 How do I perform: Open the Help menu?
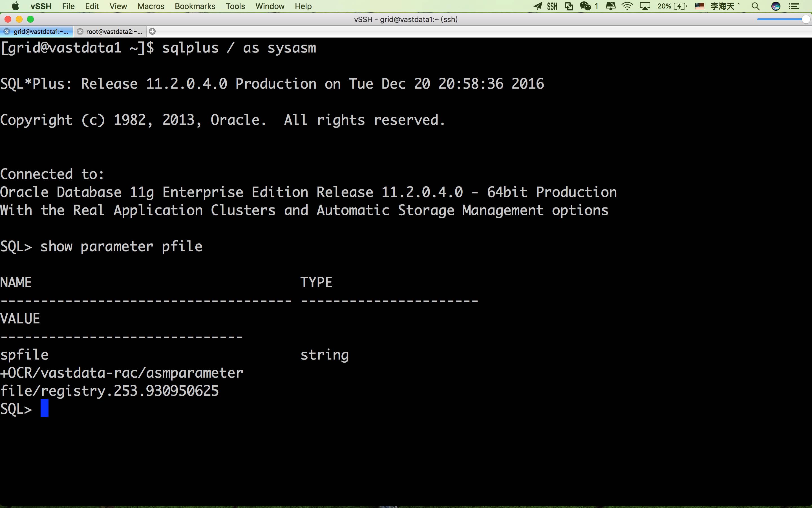pyautogui.click(x=303, y=6)
